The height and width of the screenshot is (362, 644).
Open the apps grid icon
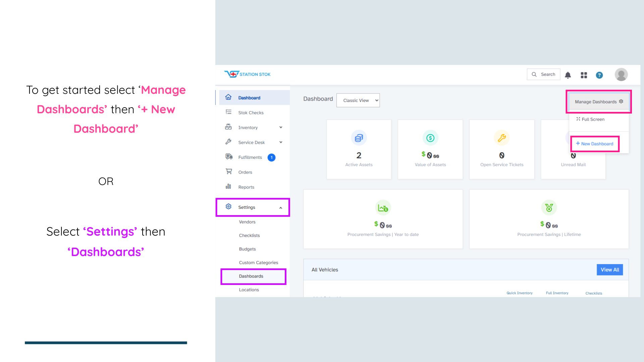(584, 75)
